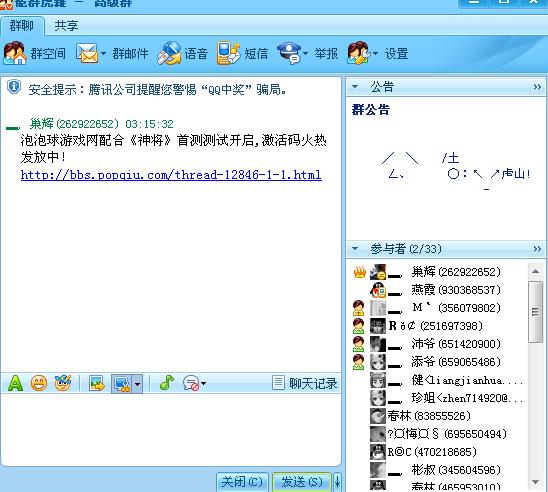Open send options arrow beside 发送
548x492 pixels.
click(337, 482)
